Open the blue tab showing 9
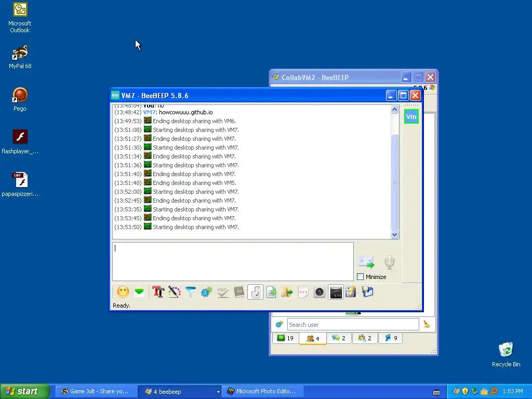 [x=391, y=338]
